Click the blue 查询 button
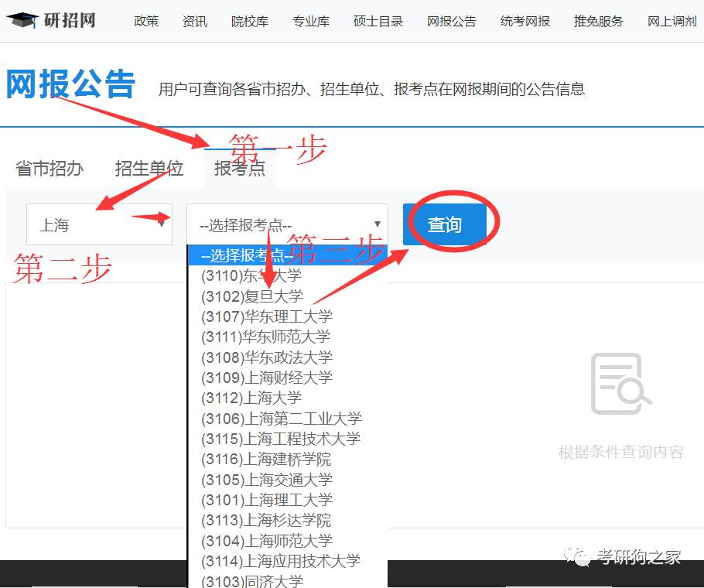The height and width of the screenshot is (588, 704). (x=445, y=224)
